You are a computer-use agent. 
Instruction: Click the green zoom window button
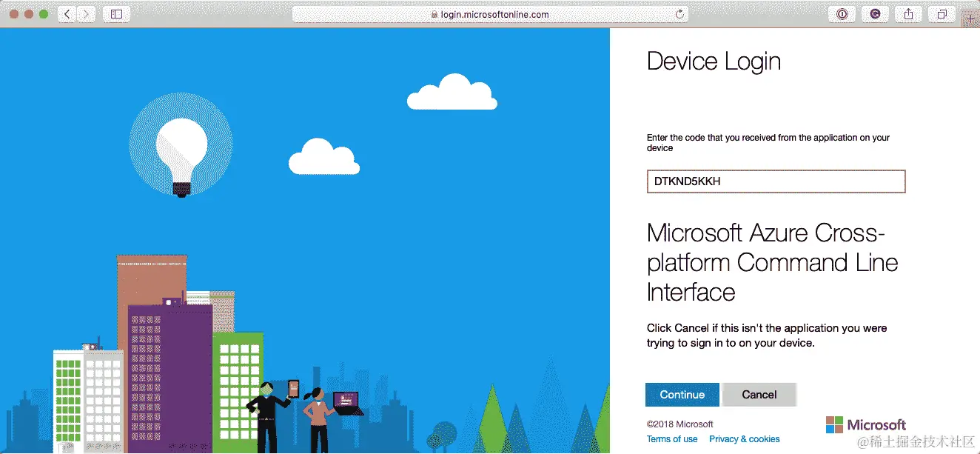pos(44,14)
